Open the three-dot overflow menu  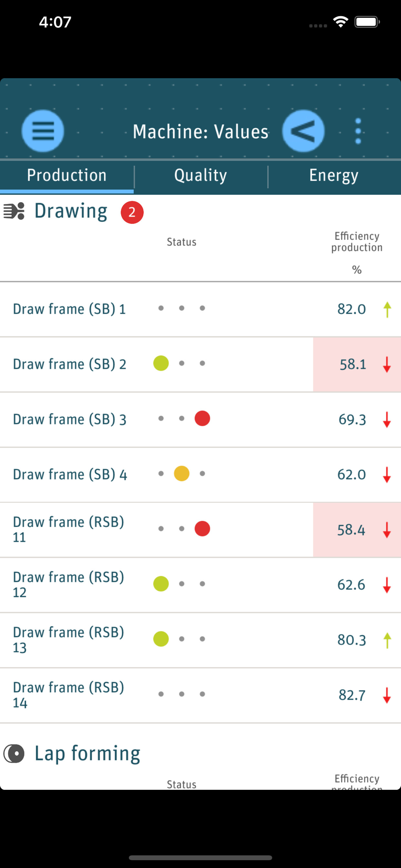[x=358, y=131]
